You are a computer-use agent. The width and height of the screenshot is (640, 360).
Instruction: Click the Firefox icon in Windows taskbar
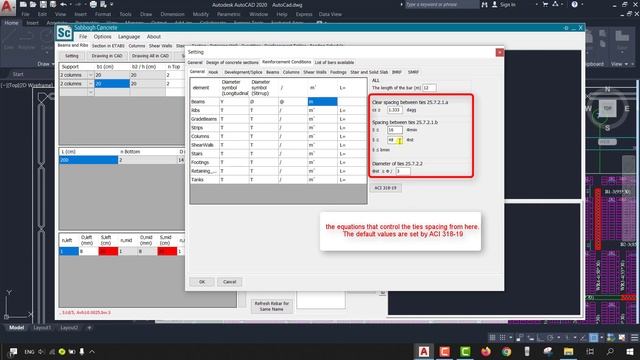[485, 351]
